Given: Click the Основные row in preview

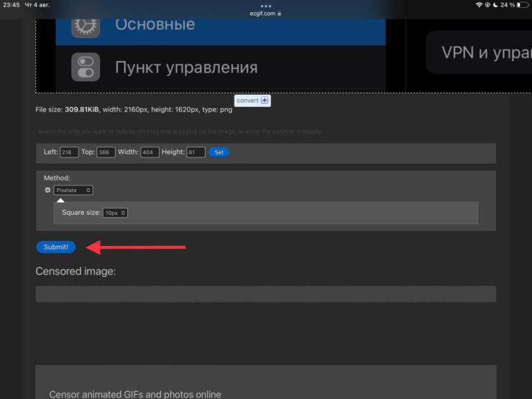Looking at the screenshot, I should tap(221, 32).
